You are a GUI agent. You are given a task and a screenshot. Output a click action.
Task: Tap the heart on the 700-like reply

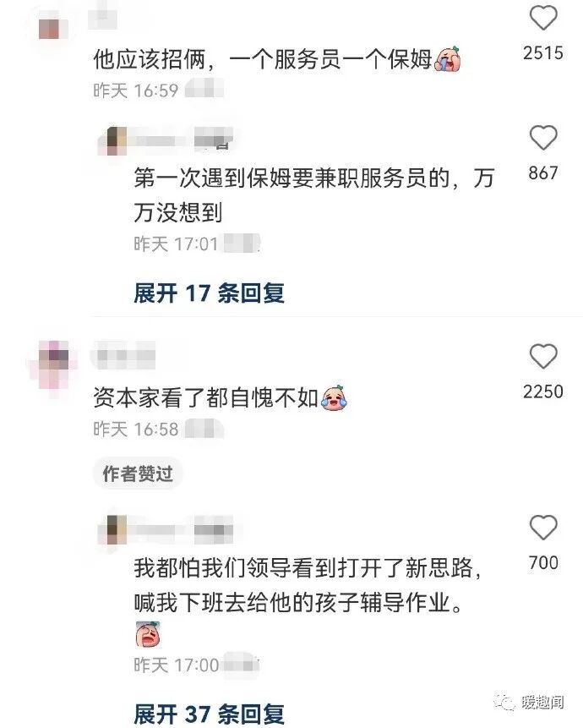point(543,528)
